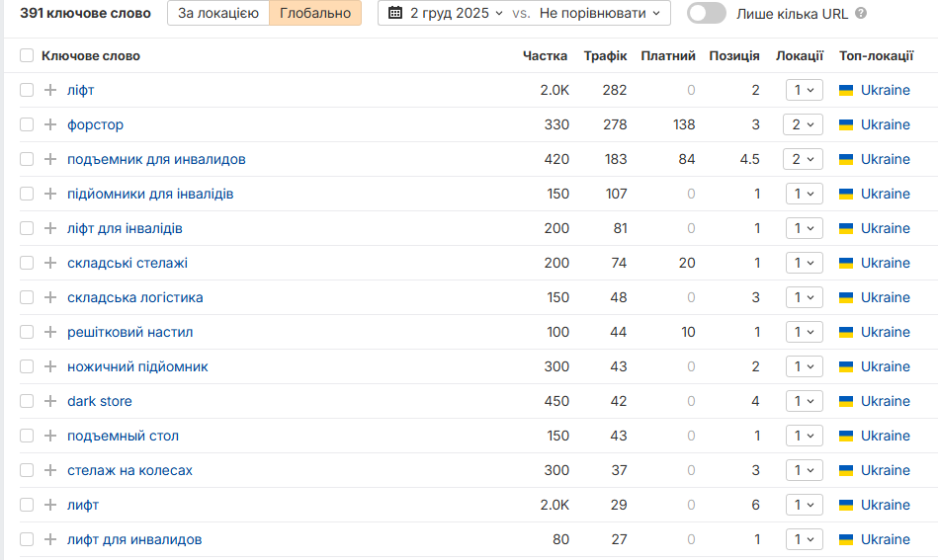Viewport: 938px width, 560px height.
Task: Expand plus icon next to dark store
Action: (x=50, y=401)
